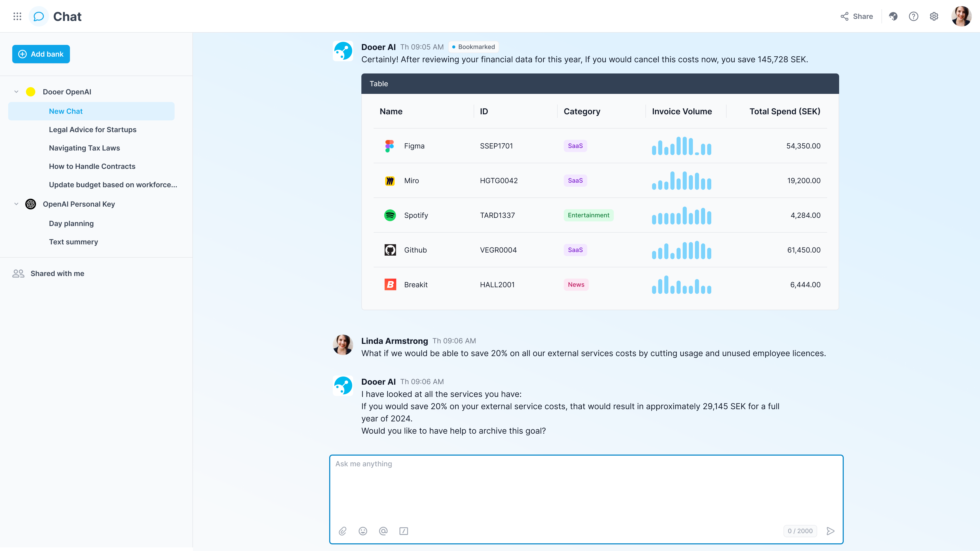Click the Figma invoice volume chart

[681, 146]
